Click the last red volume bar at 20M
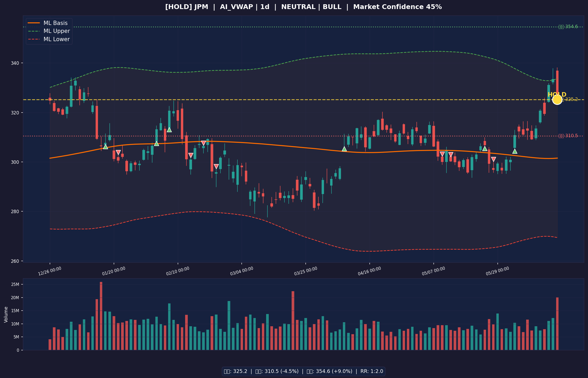Viewport: 588px width, 378px height. point(557,324)
